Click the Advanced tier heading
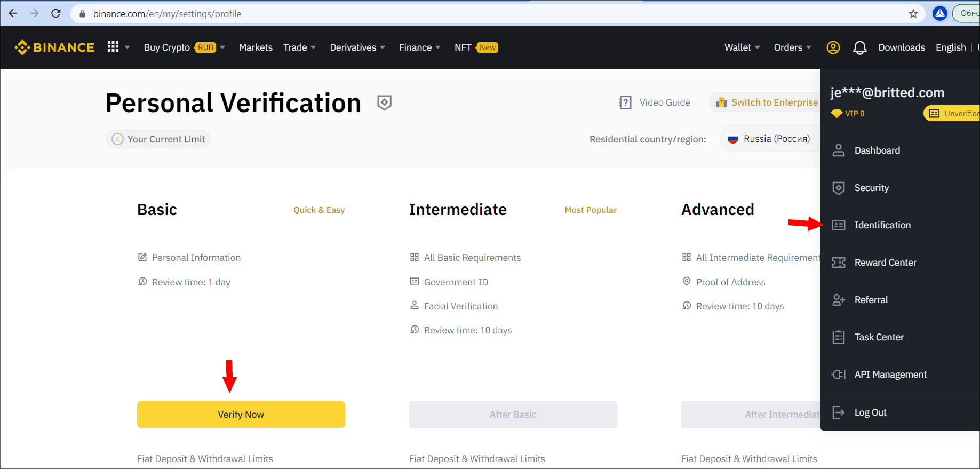This screenshot has height=469, width=980. 718,210
